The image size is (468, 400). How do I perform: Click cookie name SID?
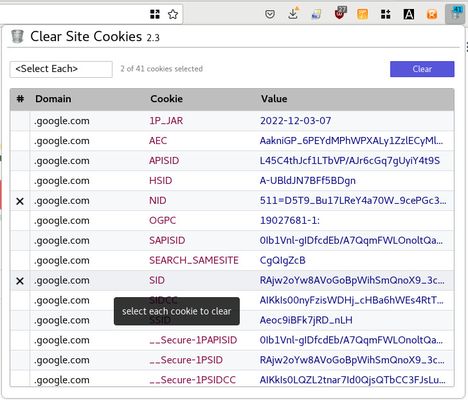pos(157,281)
